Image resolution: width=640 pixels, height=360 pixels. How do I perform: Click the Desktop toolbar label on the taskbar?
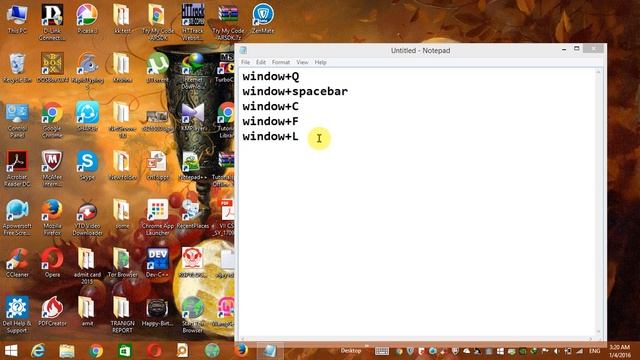coord(351,351)
